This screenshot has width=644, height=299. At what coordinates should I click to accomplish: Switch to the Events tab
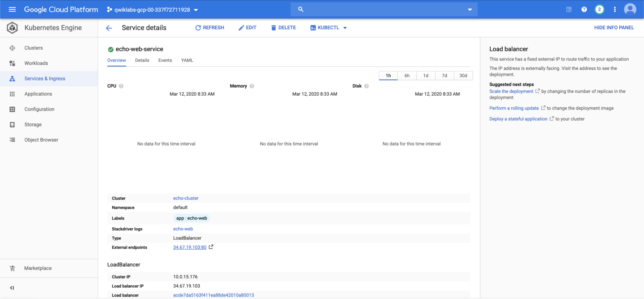tap(165, 60)
